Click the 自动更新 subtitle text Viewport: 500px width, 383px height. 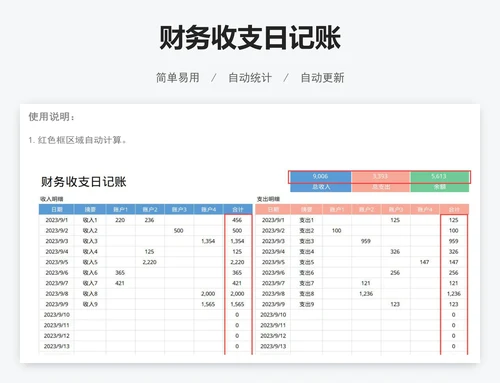[x=322, y=78]
